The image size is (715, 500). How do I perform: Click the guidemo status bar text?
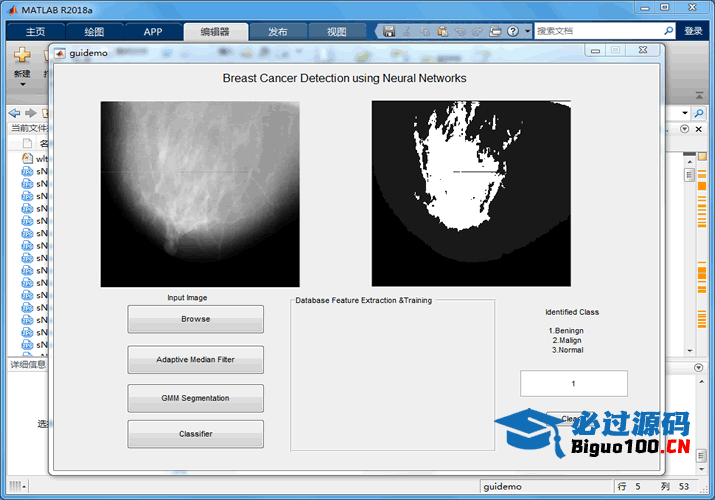[x=503, y=487]
